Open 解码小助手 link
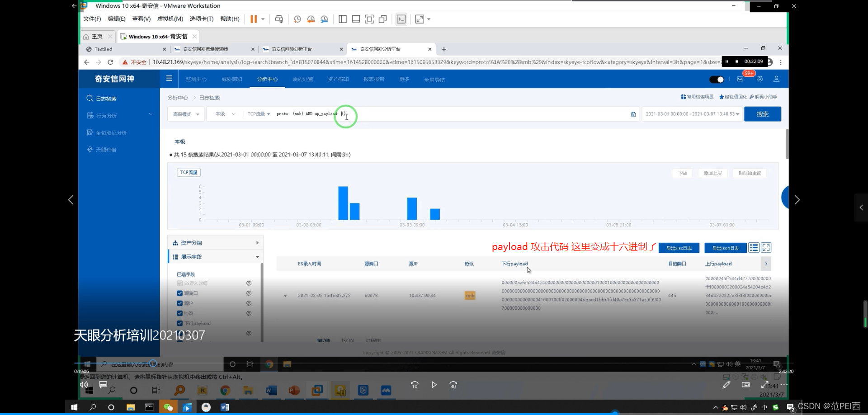Image resolution: width=868 pixels, height=415 pixels. pyautogui.click(x=764, y=97)
